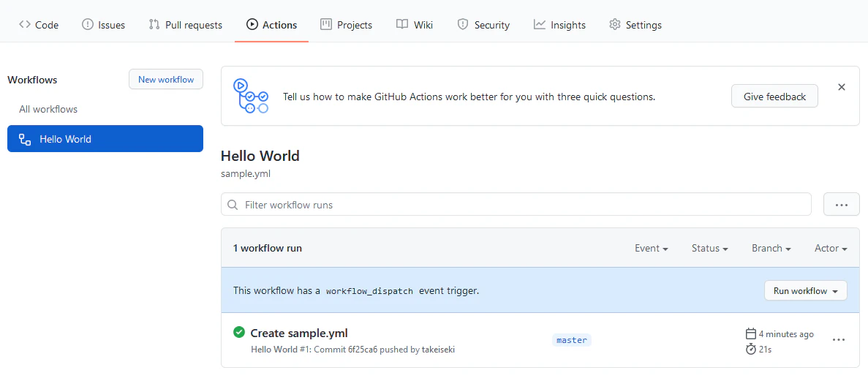Click the master branch label
Screen dimensions: 868x381
[x=571, y=340]
